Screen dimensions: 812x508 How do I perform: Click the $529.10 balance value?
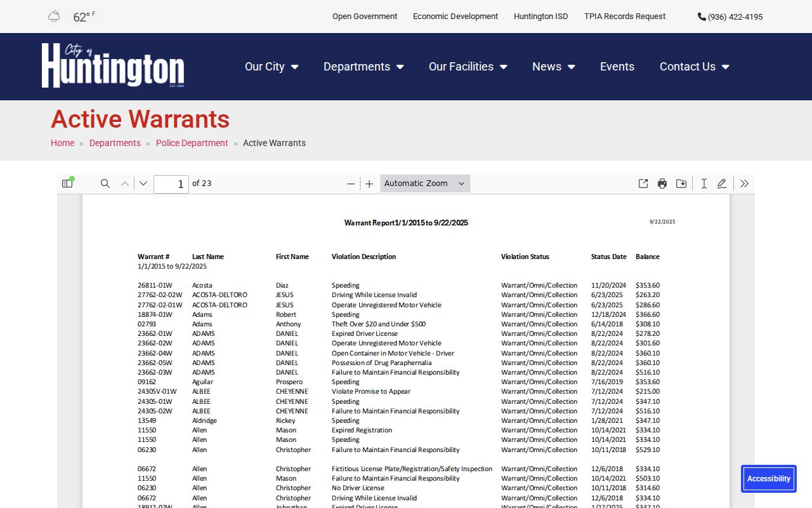[648, 450]
